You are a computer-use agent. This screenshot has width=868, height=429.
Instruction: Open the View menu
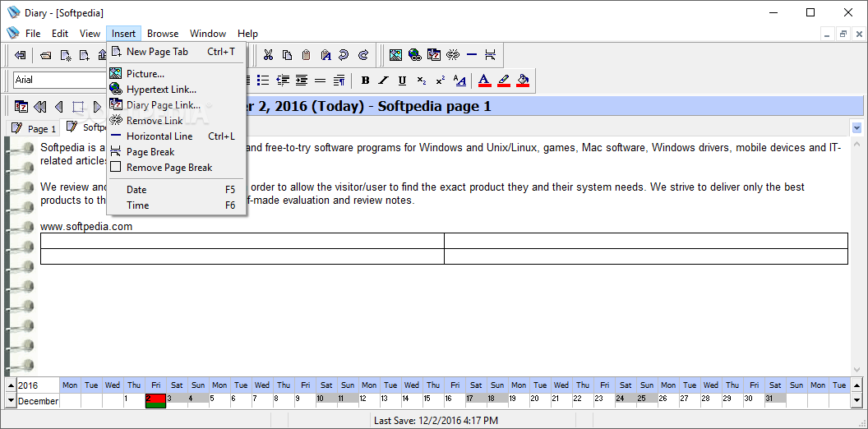[x=90, y=33]
